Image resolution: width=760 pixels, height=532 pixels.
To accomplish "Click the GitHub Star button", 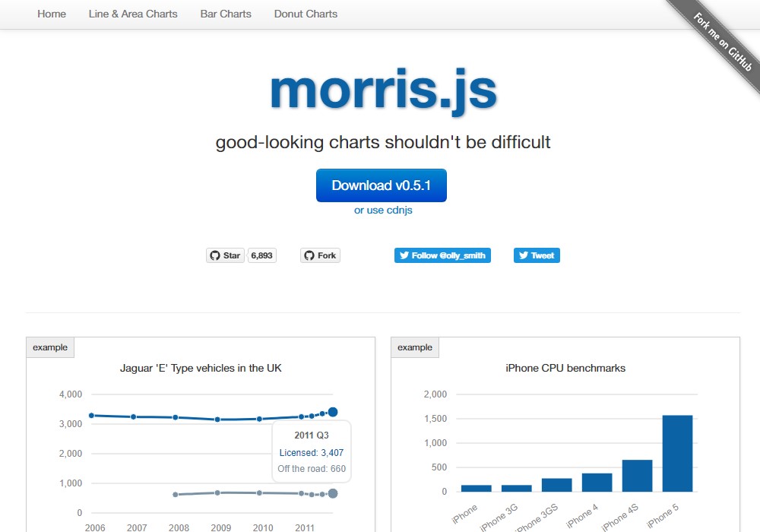I will point(225,255).
